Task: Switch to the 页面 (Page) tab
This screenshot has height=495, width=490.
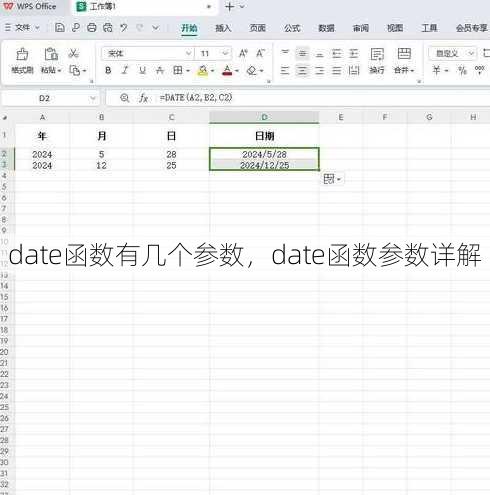Action: (258, 28)
